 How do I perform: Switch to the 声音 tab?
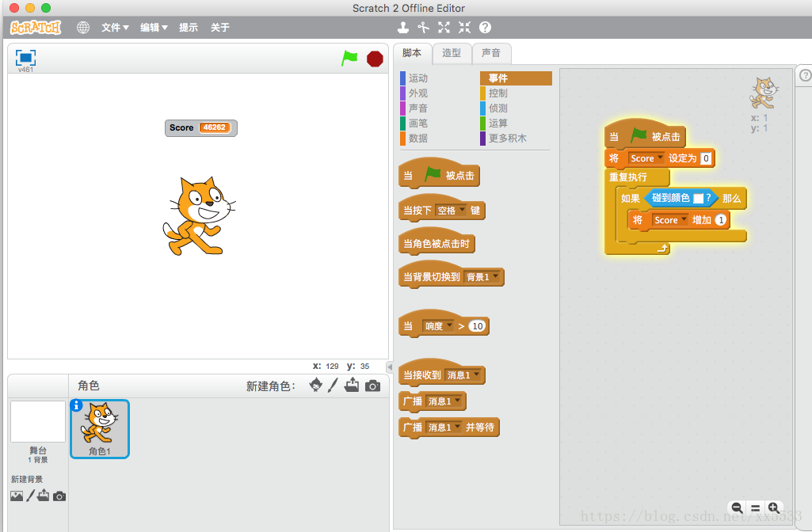click(x=491, y=53)
